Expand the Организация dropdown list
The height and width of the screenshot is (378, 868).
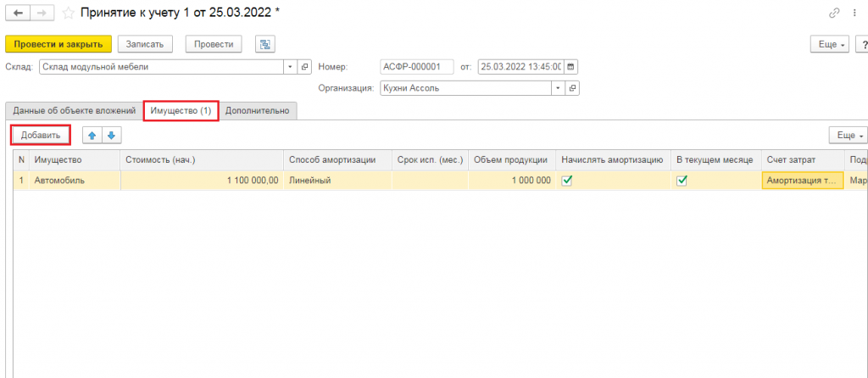click(x=558, y=88)
